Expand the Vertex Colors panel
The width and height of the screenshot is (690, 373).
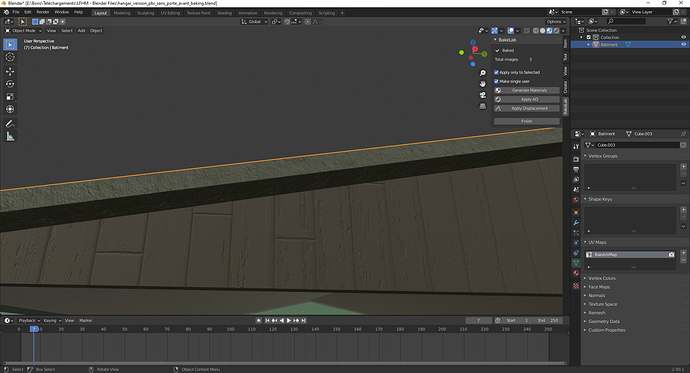(x=602, y=278)
